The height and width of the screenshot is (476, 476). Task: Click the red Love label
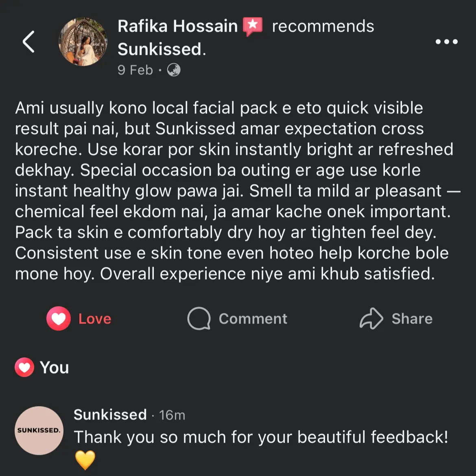pyautogui.click(x=95, y=319)
